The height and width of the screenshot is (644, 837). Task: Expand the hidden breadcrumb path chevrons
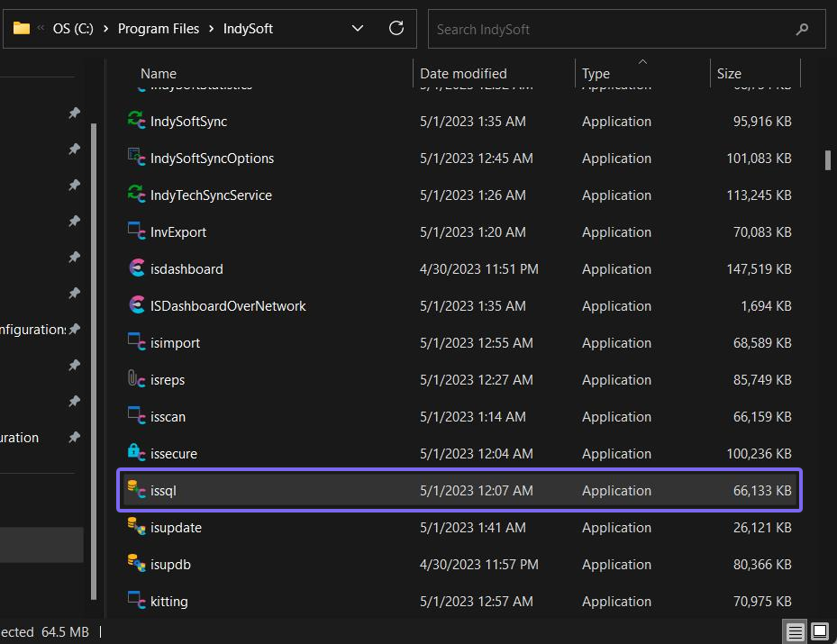click(41, 29)
